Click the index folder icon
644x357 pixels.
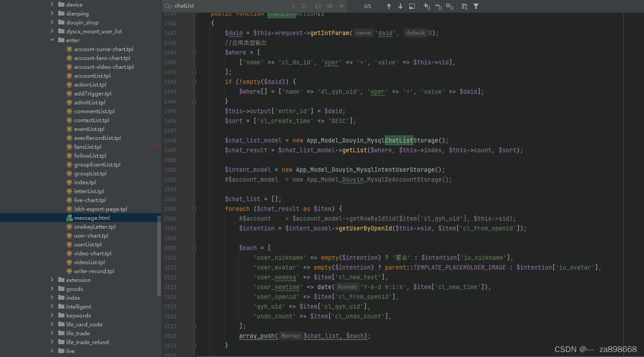[x=61, y=297]
